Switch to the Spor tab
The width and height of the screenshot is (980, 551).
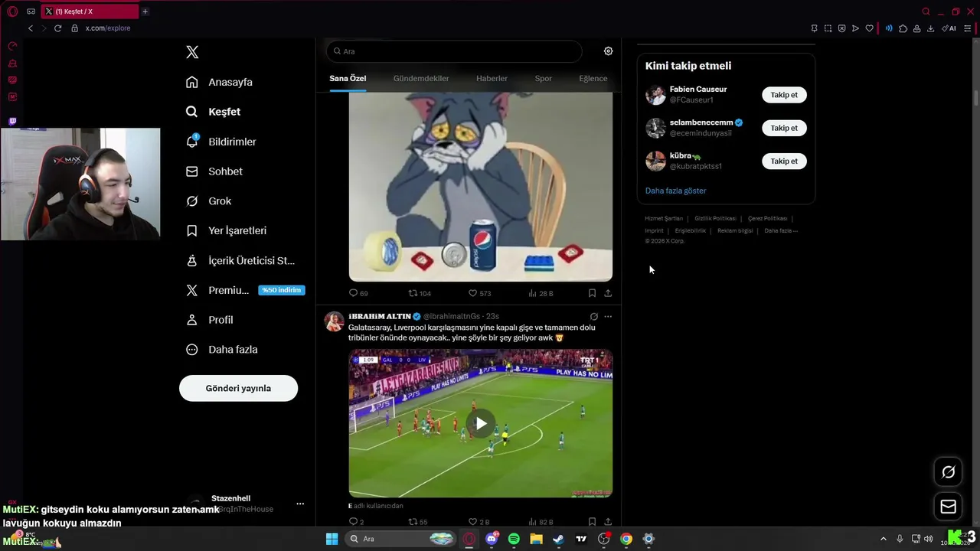pyautogui.click(x=543, y=78)
